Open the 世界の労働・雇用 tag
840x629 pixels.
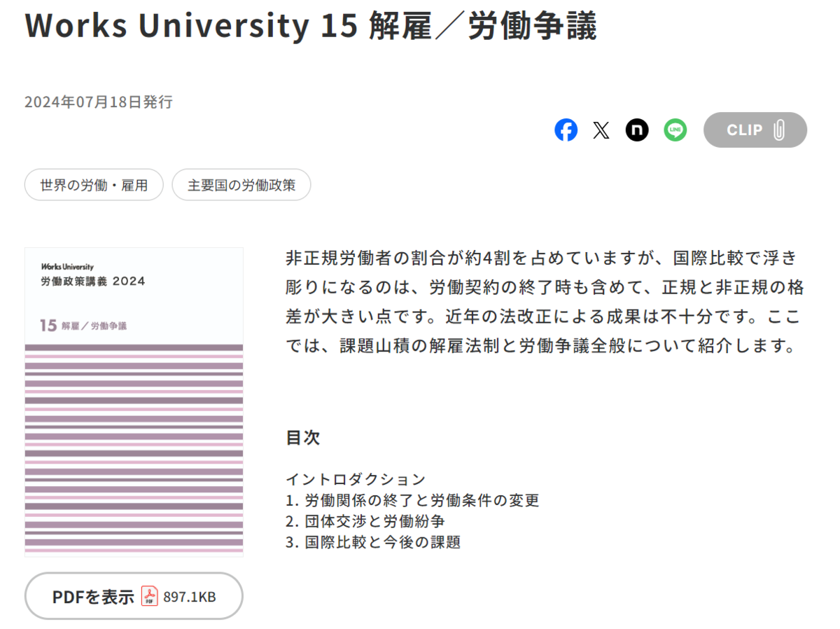(93, 184)
